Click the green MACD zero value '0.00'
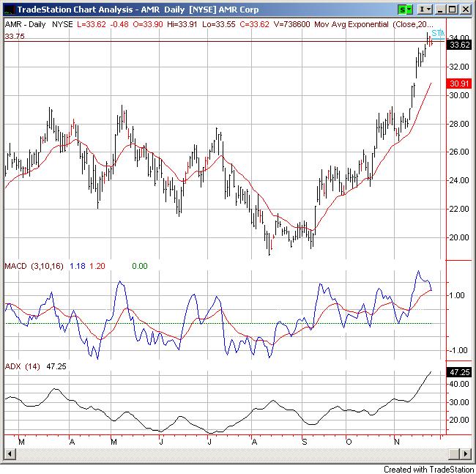 coord(140,266)
